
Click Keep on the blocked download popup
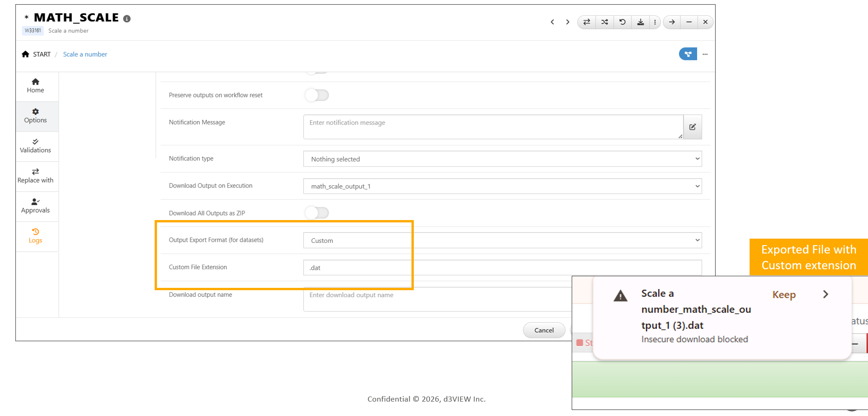[784, 294]
